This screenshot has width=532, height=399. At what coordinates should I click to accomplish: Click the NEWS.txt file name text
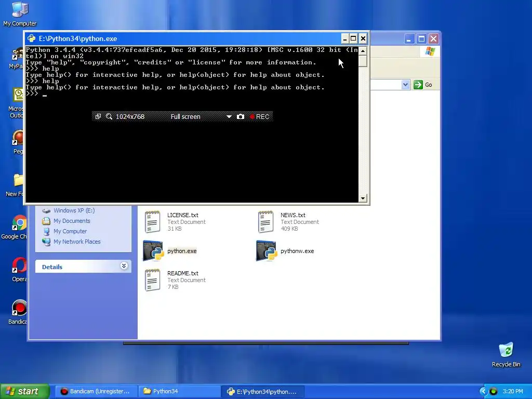[293, 215]
